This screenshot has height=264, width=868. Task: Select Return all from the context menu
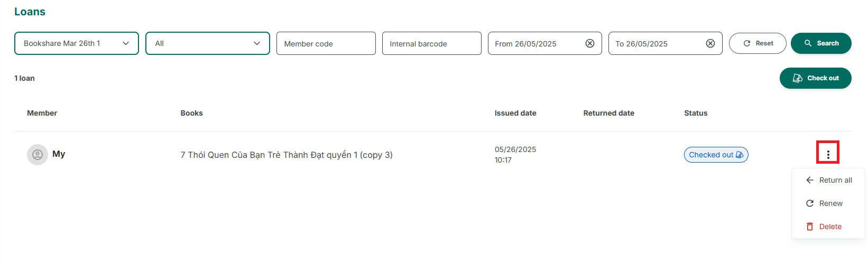coord(828,180)
